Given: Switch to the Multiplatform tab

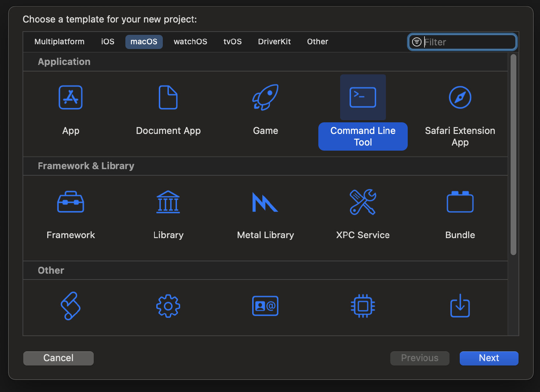Looking at the screenshot, I should 59,42.
